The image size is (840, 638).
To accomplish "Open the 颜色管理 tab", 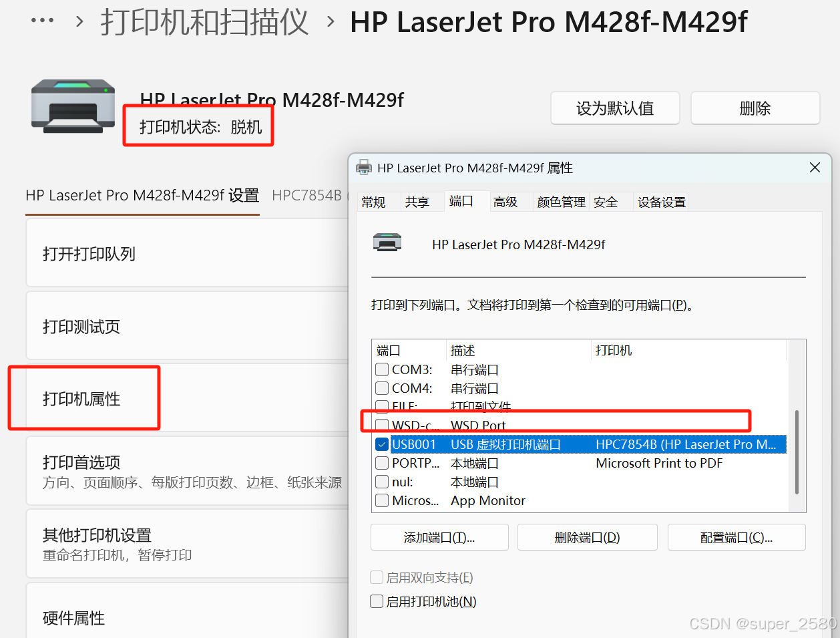I will [x=561, y=202].
